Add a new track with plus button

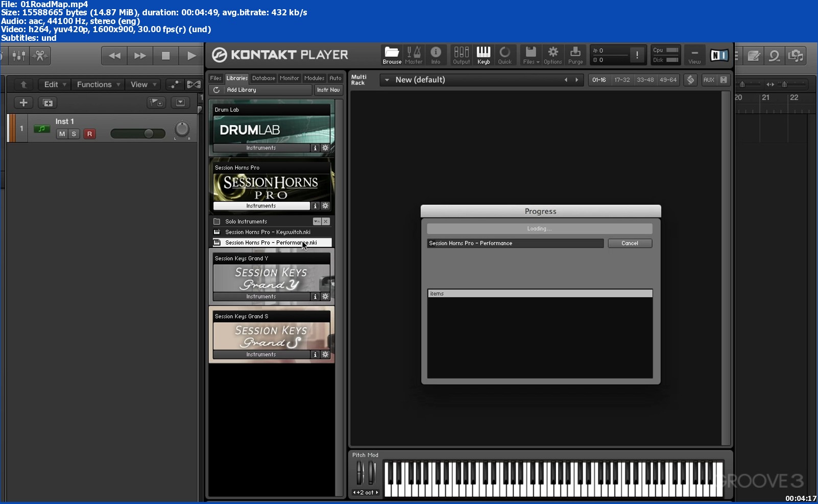pos(23,103)
